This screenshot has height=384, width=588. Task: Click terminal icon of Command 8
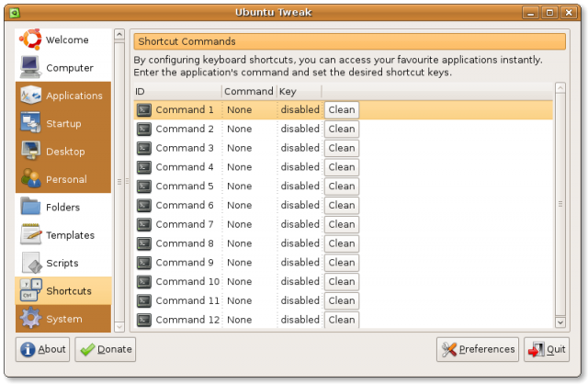pos(144,243)
